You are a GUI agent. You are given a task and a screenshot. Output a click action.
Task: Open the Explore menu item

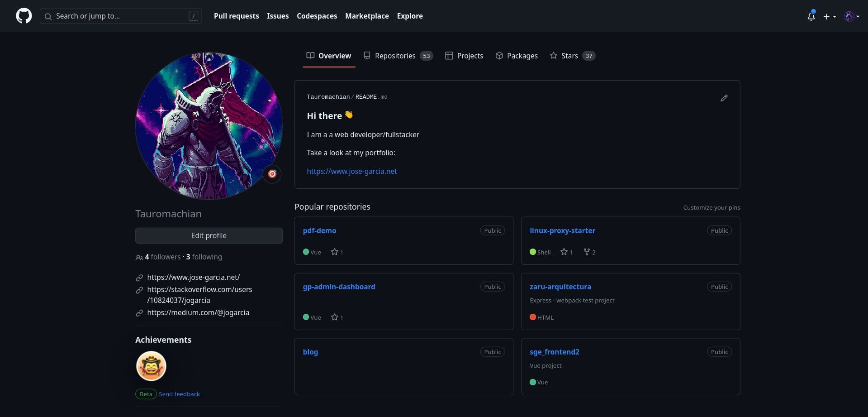tap(409, 16)
